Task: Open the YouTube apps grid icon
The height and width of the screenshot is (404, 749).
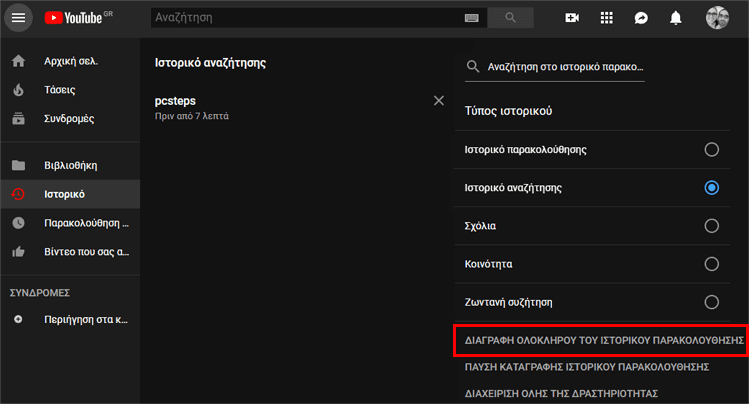Action: click(x=607, y=18)
